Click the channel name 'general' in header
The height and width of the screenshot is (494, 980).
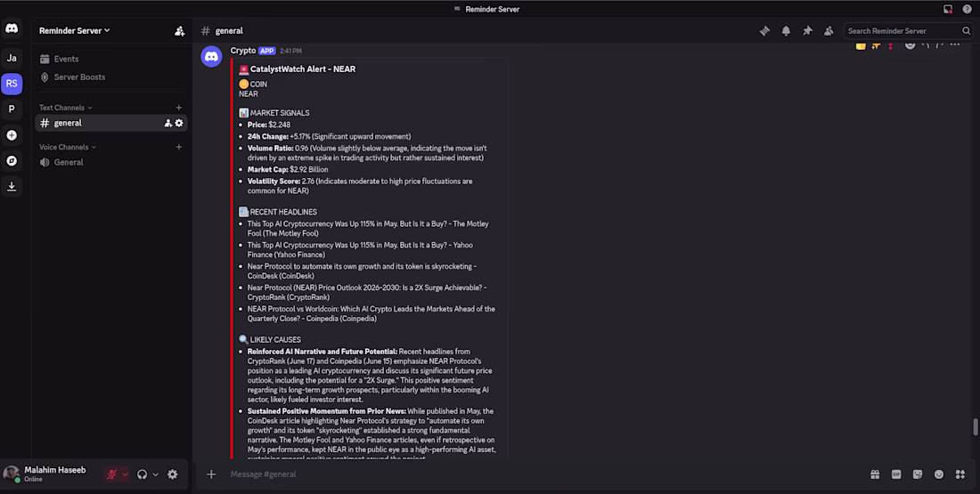point(229,30)
